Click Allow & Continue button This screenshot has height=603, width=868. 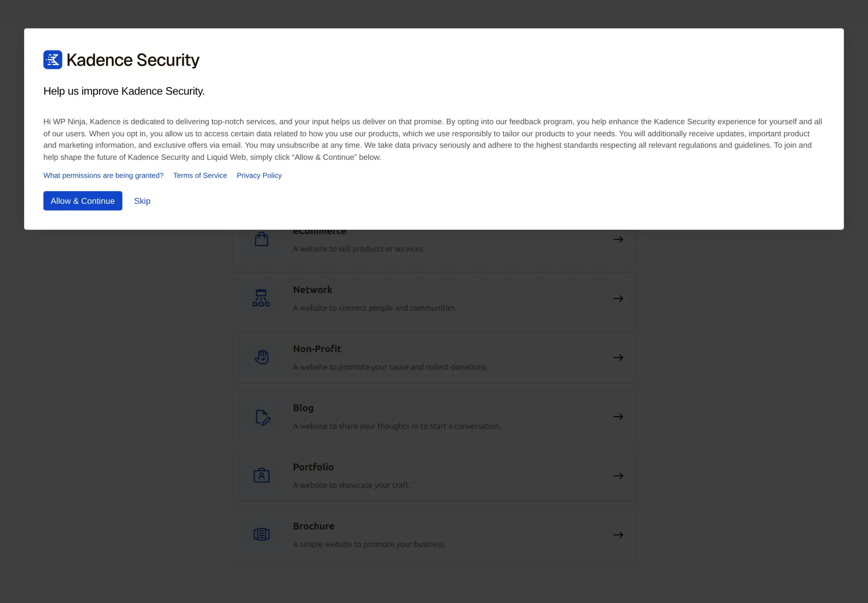[83, 201]
